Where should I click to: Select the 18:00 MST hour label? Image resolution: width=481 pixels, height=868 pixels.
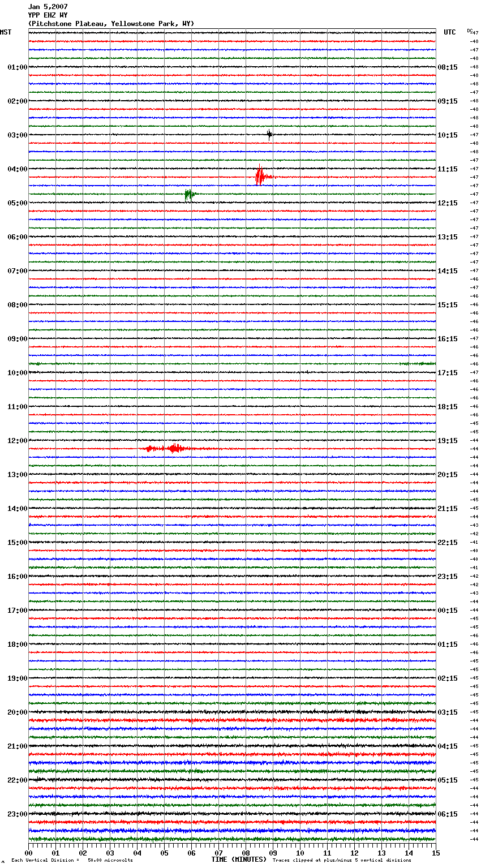(18, 644)
